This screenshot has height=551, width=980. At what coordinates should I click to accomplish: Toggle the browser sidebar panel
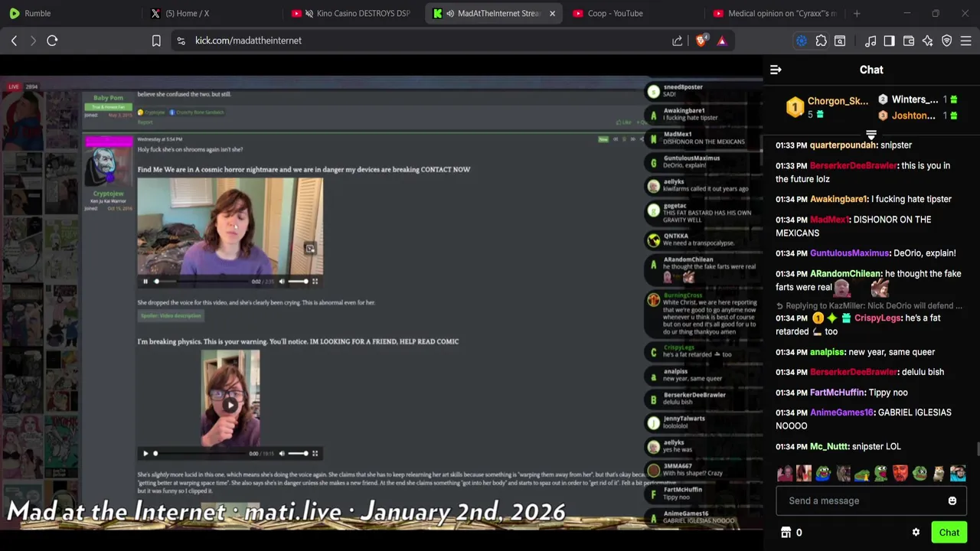pyautogui.click(x=889, y=41)
